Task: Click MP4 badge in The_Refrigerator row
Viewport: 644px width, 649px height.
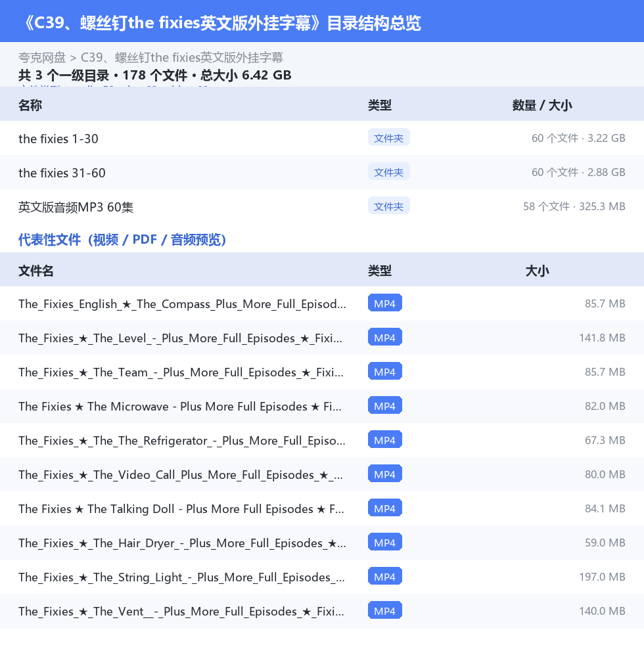Action: tap(384, 439)
